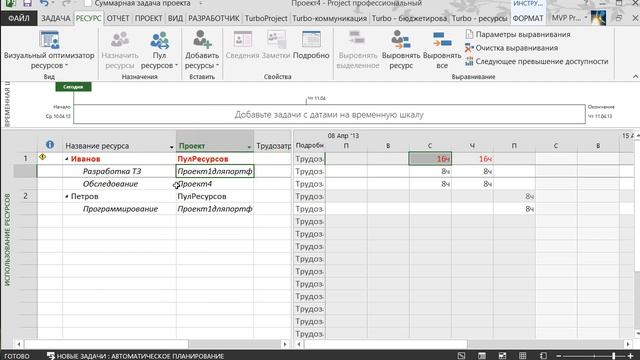Image resolution: width=640 pixels, height=360 pixels.
Task: Open the Turbo-коммуникация ribbon tab
Action: point(329,18)
